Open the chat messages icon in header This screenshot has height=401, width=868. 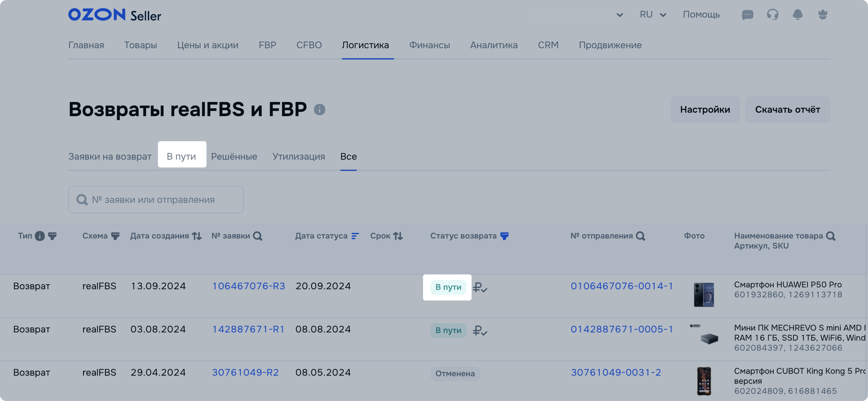coord(747,15)
